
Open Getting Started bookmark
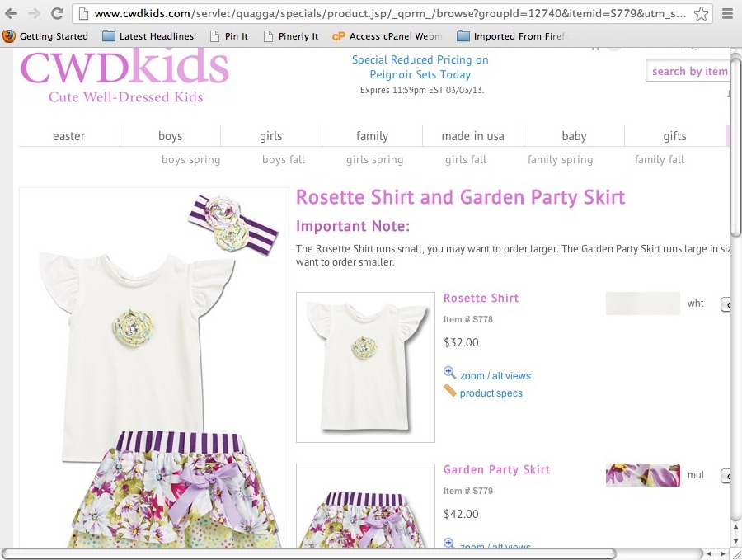45,36
